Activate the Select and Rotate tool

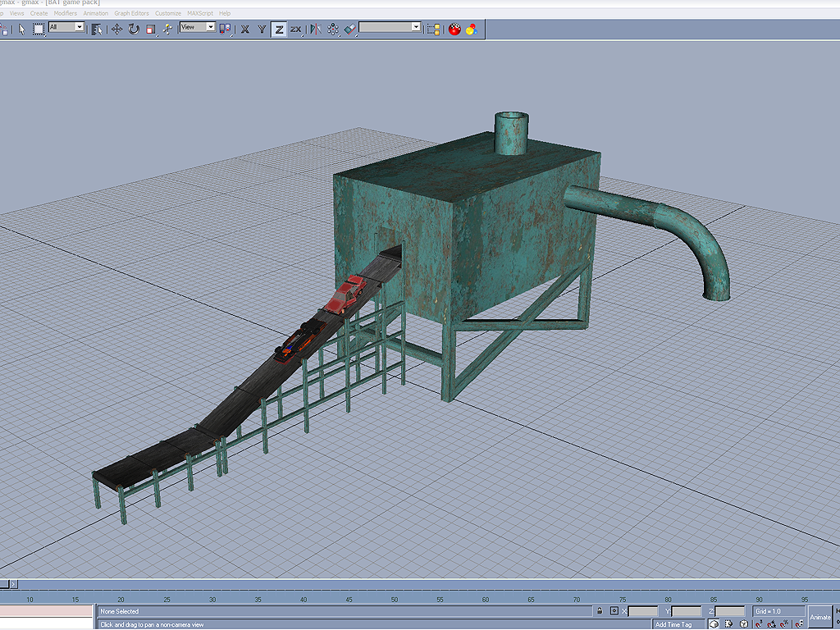pos(134,29)
